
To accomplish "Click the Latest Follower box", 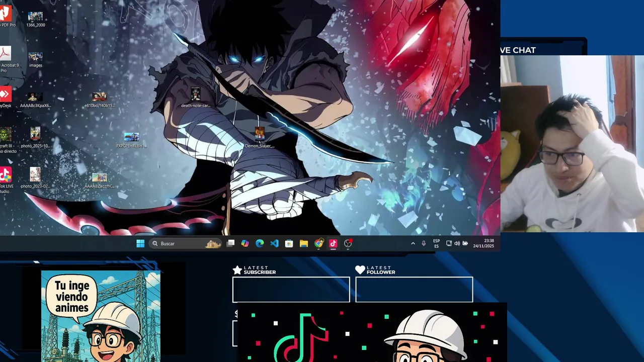I will click(414, 290).
